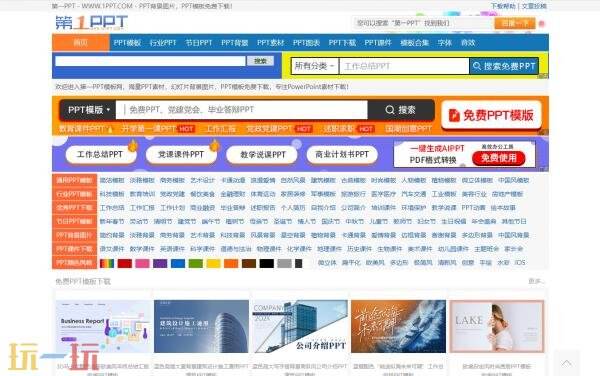Expand the PPT模版 dropdown in orange search bar

click(89, 110)
